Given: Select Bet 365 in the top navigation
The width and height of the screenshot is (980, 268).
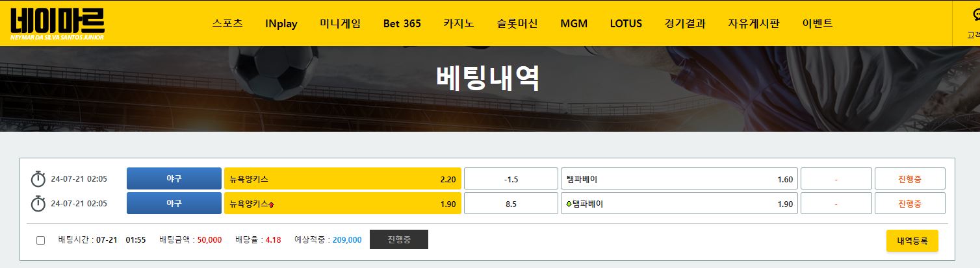Looking at the screenshot, I should (x=402, y=23).
